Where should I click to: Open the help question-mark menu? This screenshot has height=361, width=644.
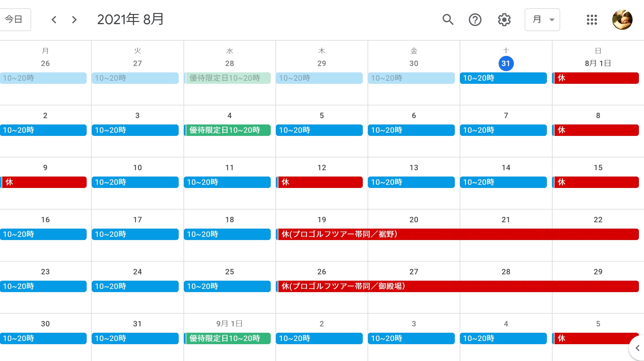[475, 20]
